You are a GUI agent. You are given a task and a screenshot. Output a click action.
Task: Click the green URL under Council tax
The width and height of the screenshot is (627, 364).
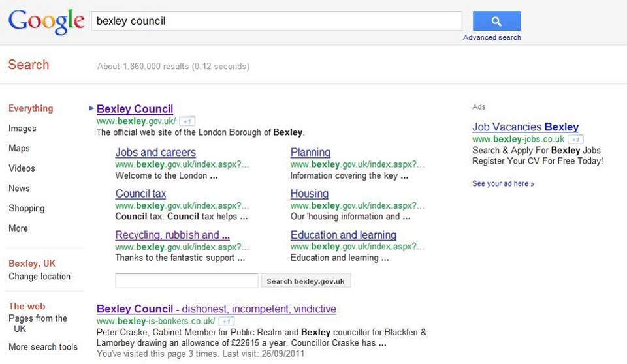(182, 205)
